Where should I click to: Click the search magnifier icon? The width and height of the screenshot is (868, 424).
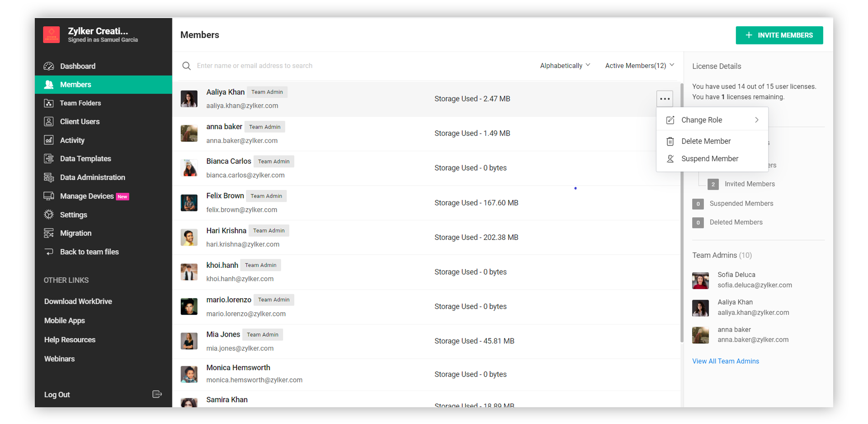point(186,66)
